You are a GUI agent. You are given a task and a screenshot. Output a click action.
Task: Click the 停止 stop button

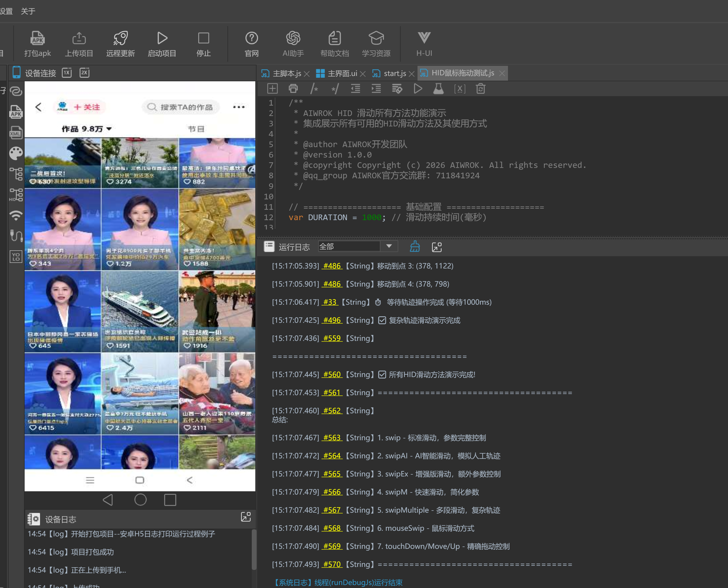203,44
